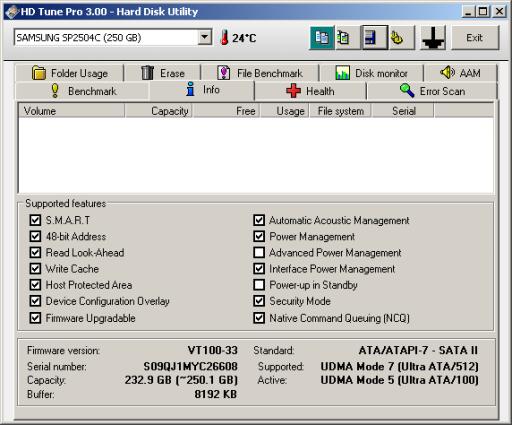The height and width of the screenshot is (425, 512).
Task: Click the firmware value VT100-33
Action: [x=213, y=350]
